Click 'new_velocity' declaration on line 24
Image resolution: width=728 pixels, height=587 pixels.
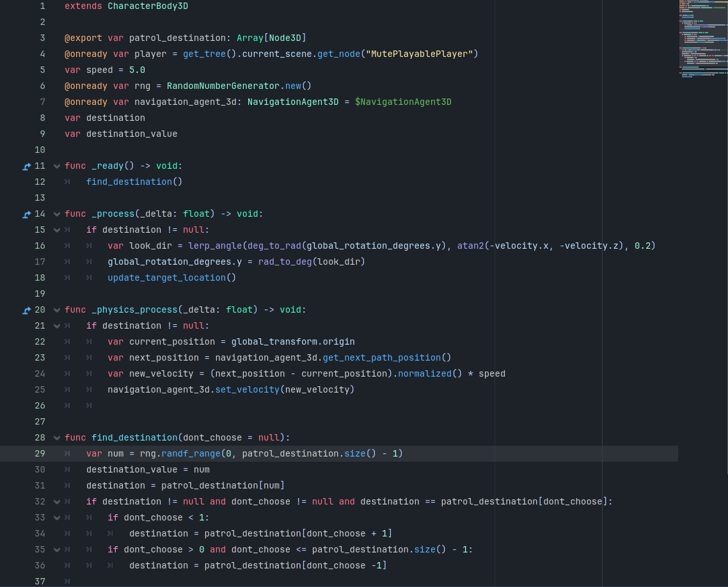point(161,374)
